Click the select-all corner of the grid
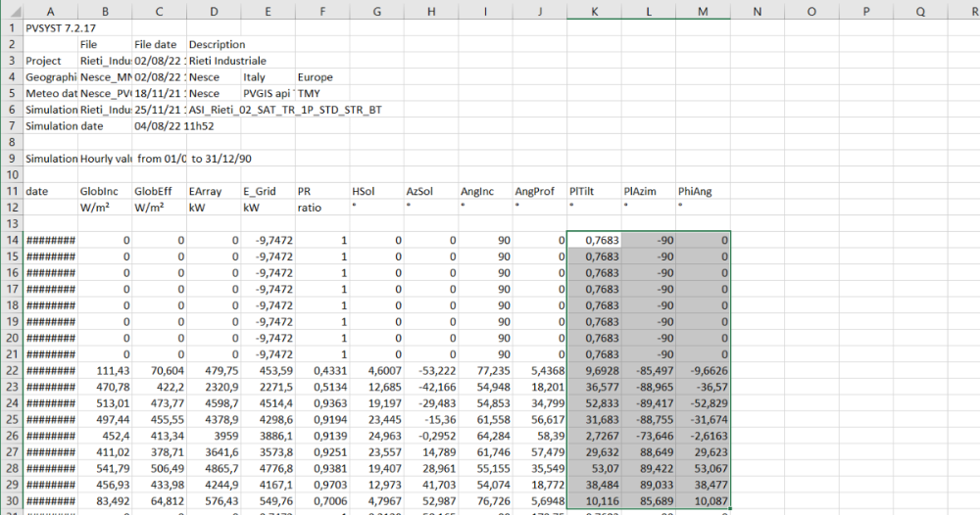 [x=12, y=11]
